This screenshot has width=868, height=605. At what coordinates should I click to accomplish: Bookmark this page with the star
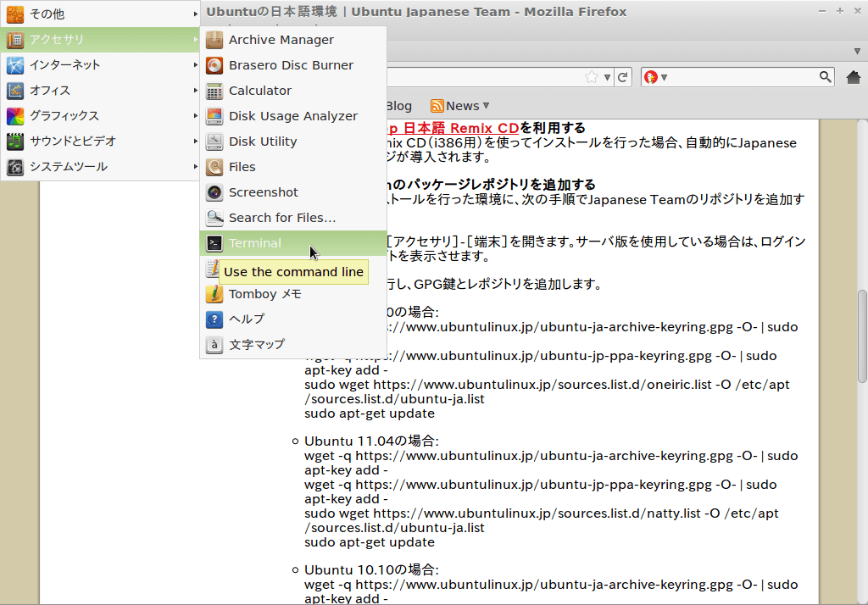591,77
